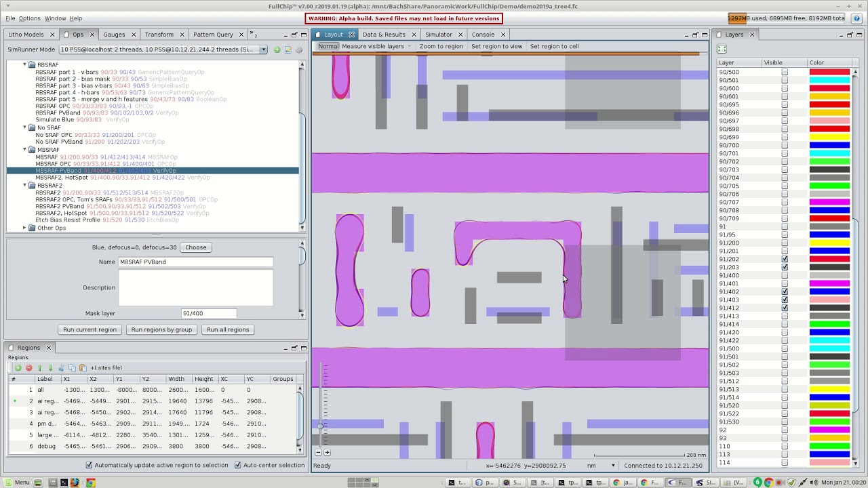Click the Normal mode button
Image resolution: width=868 pixels, height=488 pixels.
[328, 46]
